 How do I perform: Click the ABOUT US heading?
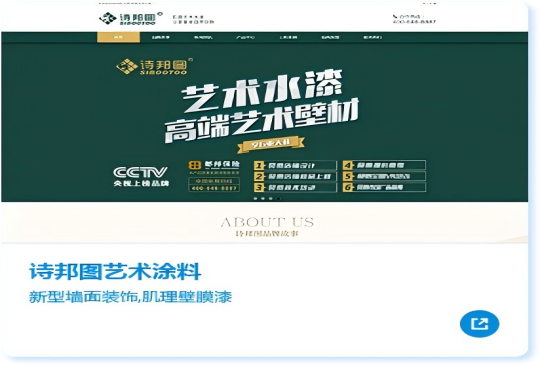(267, 222)
